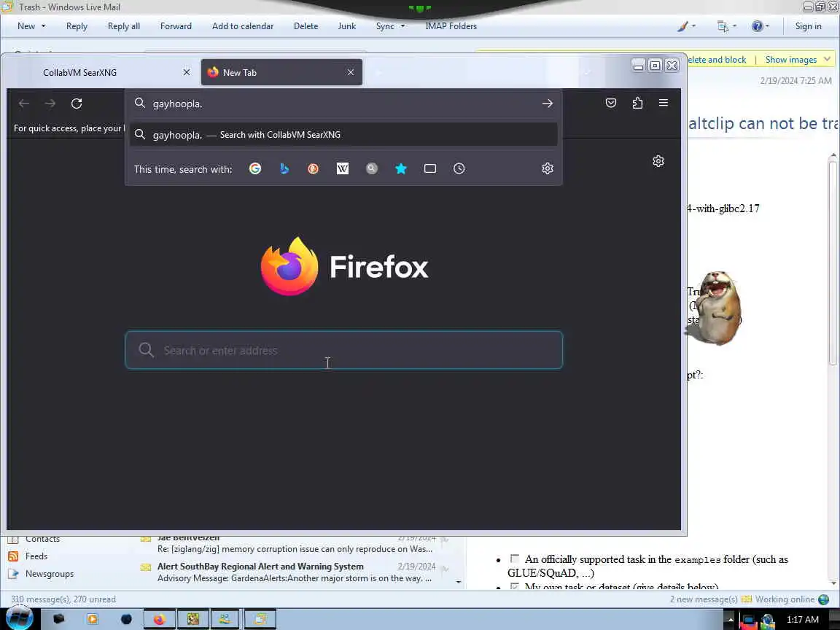Open IMAP Folders in Live Mail
This screenshot has width=840, height=630.
click(451, 26)
